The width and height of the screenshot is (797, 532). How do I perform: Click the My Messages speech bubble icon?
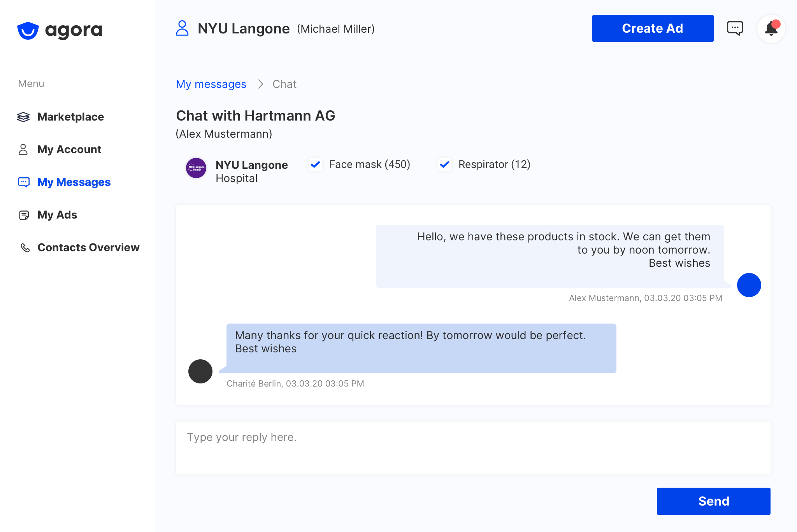coord(24,182)
